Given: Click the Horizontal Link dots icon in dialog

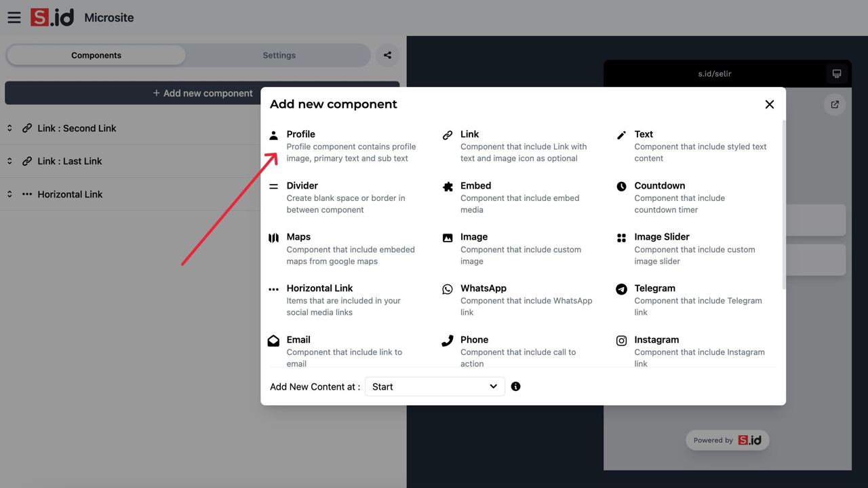Looking at the screenshot, I should 273,289.
